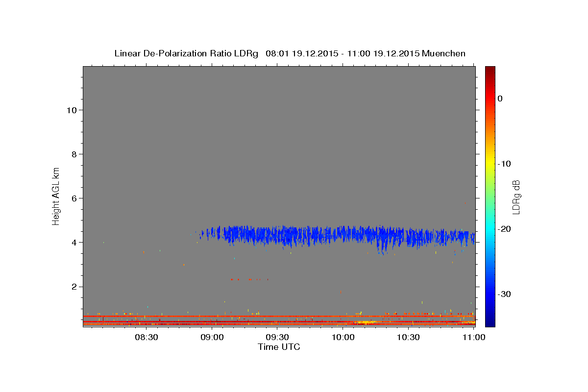Select the 11:00 time tick label
Viewport: 588px width, 392px height.
pyautogui.click(x=473, y=337)
